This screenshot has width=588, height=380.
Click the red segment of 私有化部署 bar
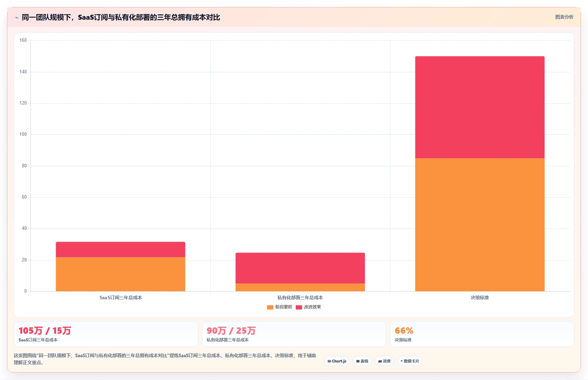click(x=300, y=268)
